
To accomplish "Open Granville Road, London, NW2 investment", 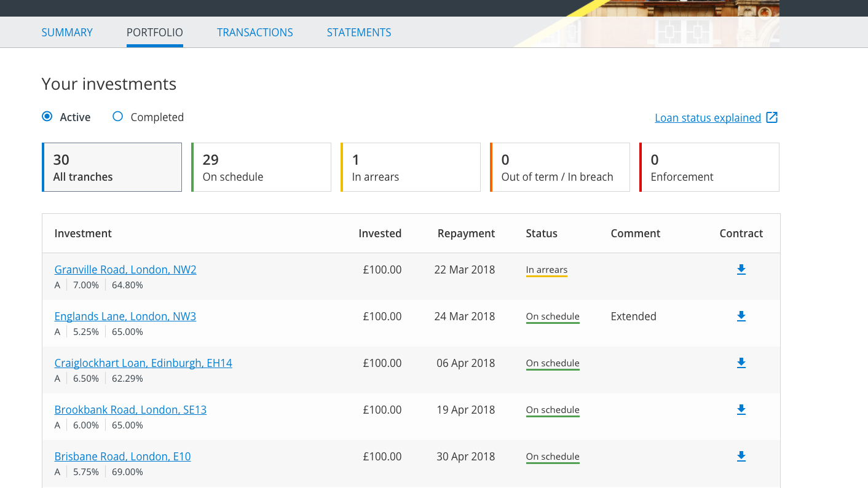I will point(125,270).
